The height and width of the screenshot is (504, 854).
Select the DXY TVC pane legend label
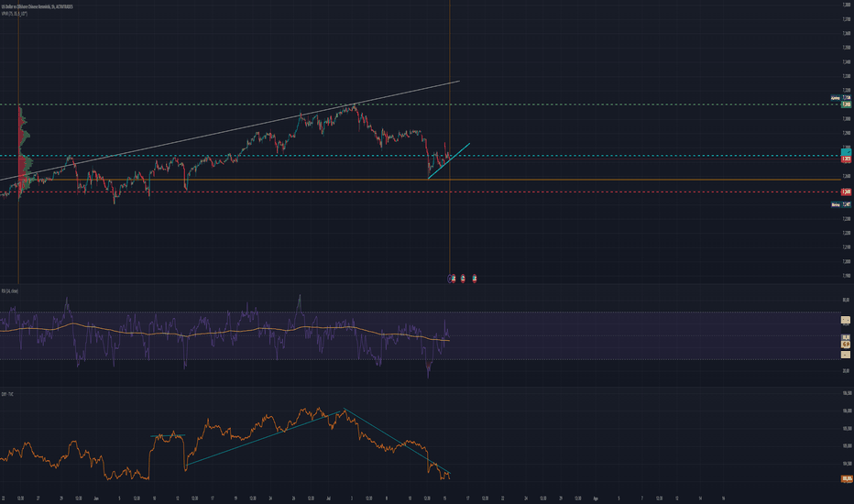(7, 393)
